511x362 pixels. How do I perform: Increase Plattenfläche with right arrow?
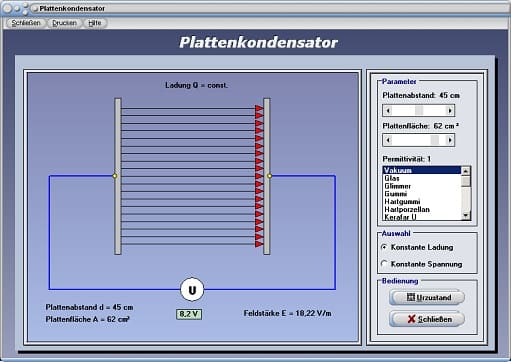(x=450, y=140)
